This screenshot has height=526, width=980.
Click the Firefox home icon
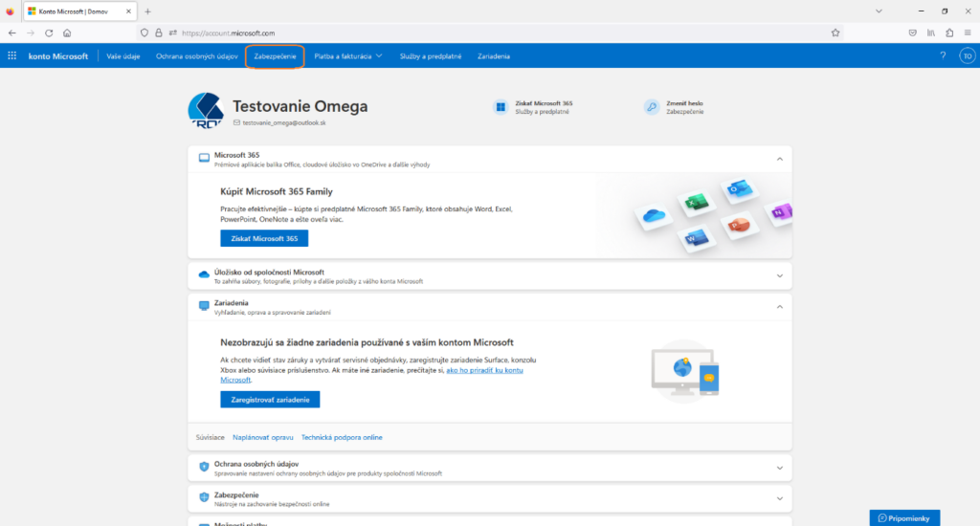67,33
